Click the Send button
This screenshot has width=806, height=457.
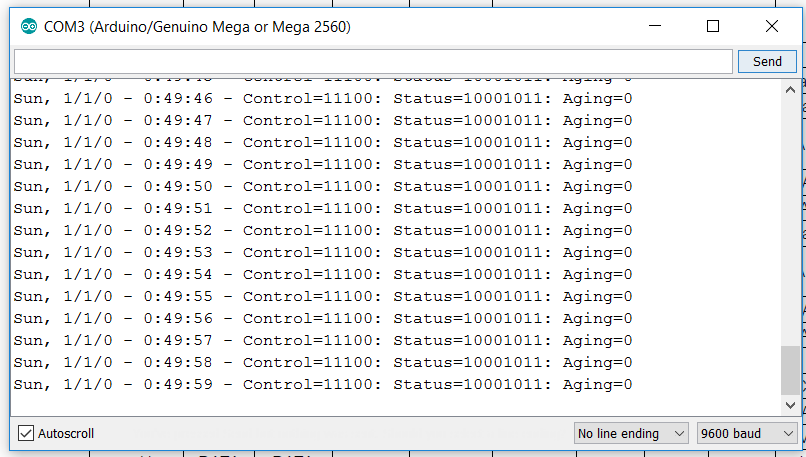pyautogui.click(x=767, y=62)
